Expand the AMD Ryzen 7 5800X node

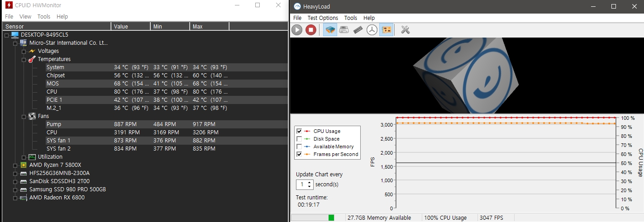click(x=15, y=165)
